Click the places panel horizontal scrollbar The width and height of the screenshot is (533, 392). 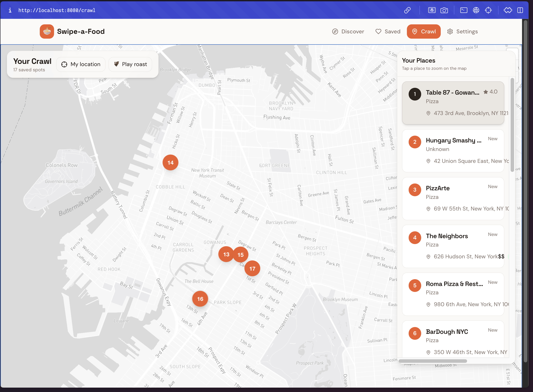tap(433, 361)
